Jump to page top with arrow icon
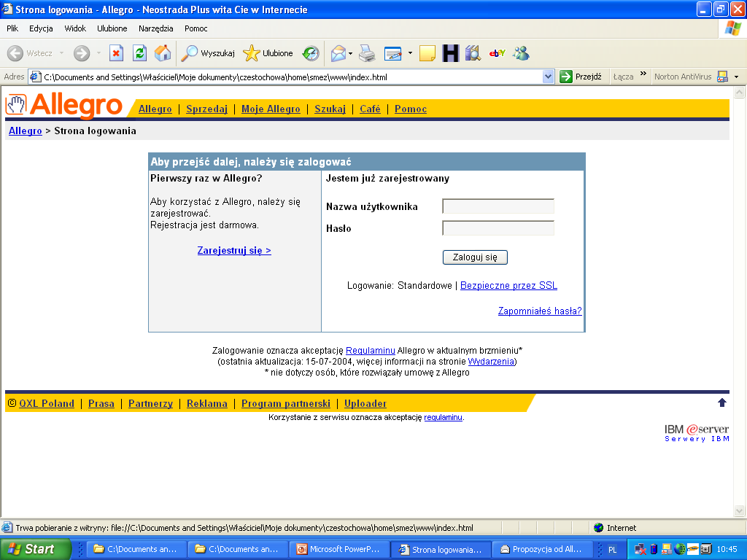 click(x=721, y=402)
